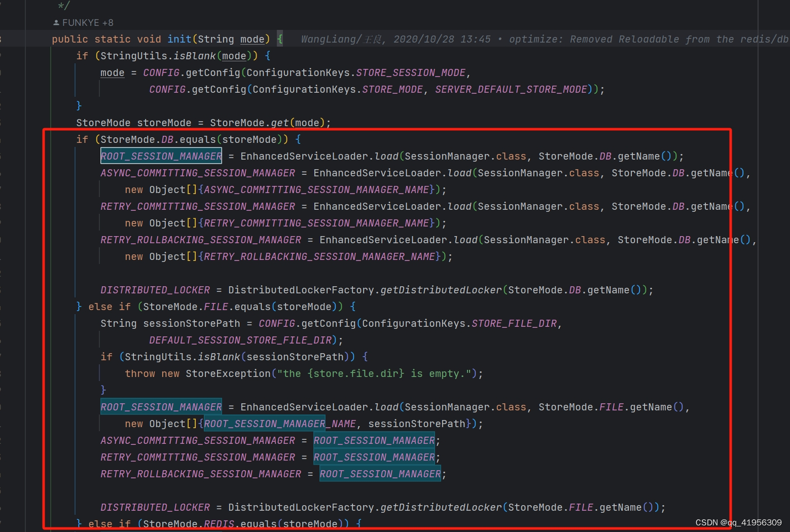Click RETRY_ROLLBACKING_SESSION_MANAGER_NAME argument
Screen dimensions: 790x532
319,256
